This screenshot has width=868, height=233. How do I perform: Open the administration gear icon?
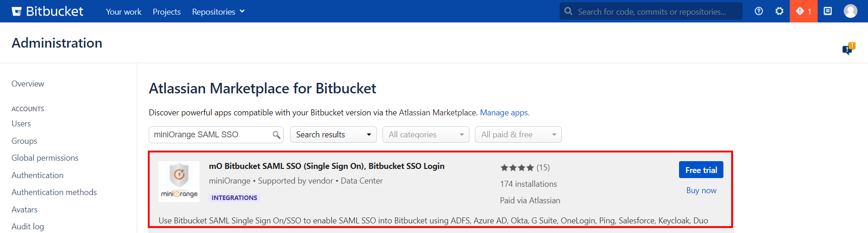779,11
